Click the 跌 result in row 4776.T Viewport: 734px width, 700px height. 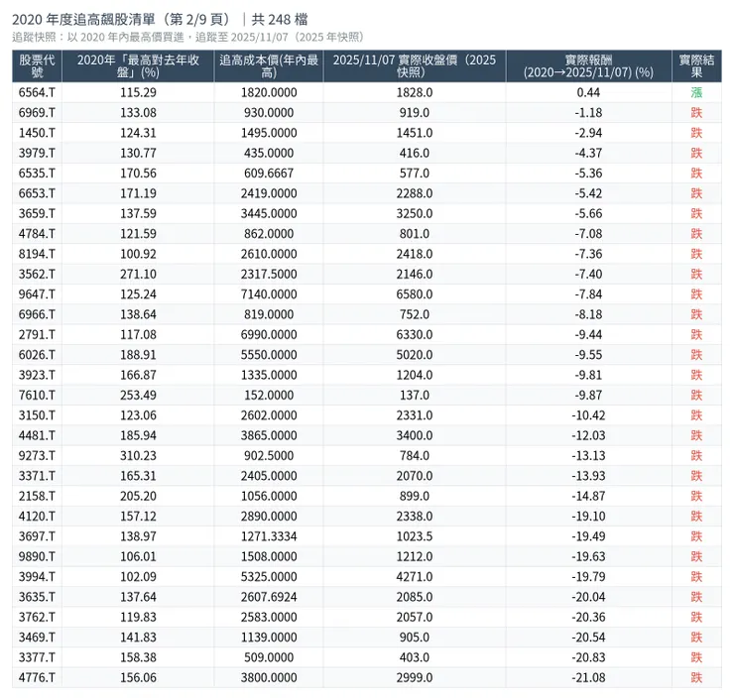(696, 677)
